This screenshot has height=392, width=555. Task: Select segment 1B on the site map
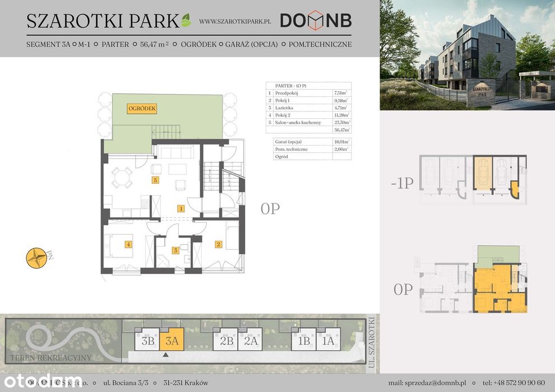point(304,339)
